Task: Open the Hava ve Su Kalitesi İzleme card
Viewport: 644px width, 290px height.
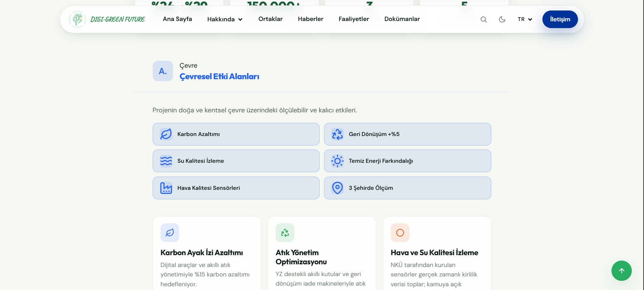Action: coord(437,253)
